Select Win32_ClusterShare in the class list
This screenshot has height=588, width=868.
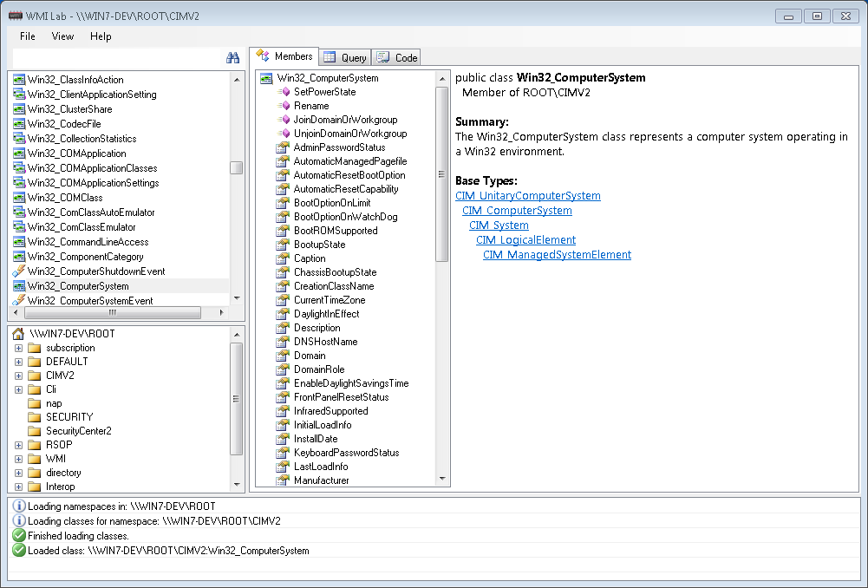69,109
